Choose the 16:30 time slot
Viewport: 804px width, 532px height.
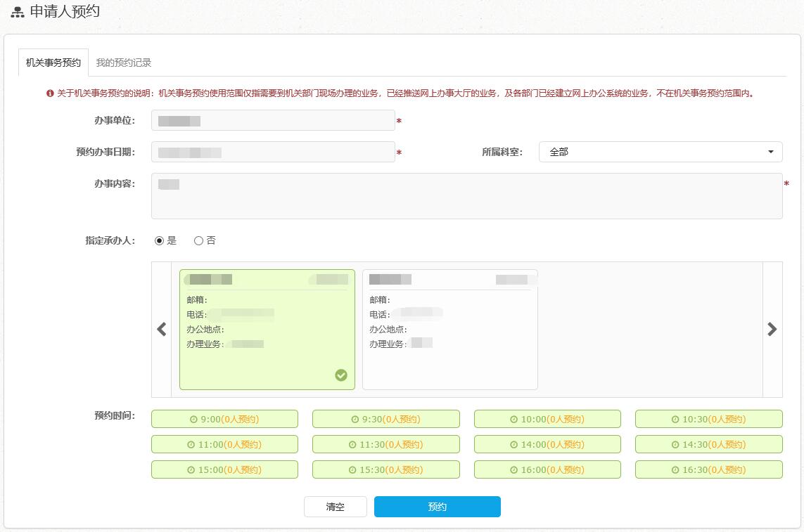[x=709, y=469]
